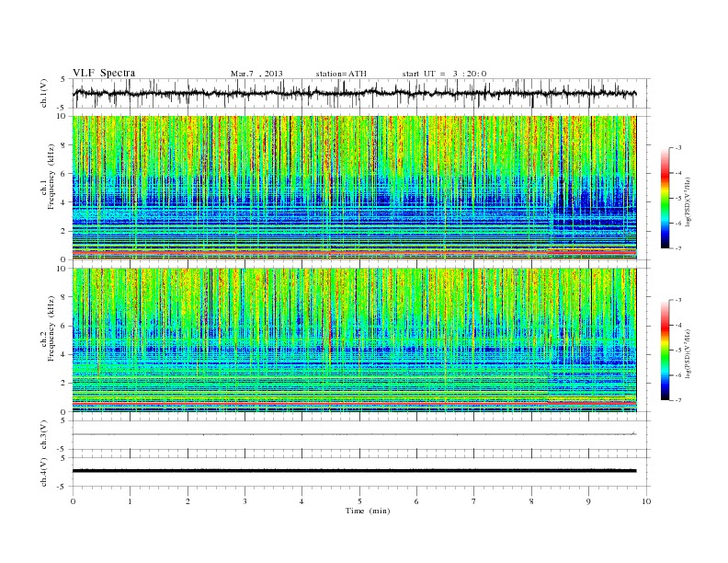Click the '0' tick on the time axis
728x563 pixels.
pos(73,501)
